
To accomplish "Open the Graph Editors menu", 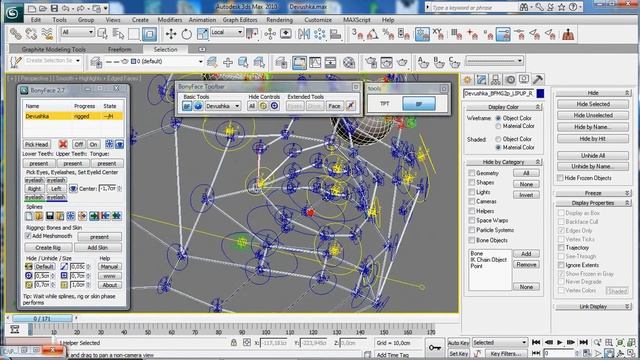I will coord(240,20).
